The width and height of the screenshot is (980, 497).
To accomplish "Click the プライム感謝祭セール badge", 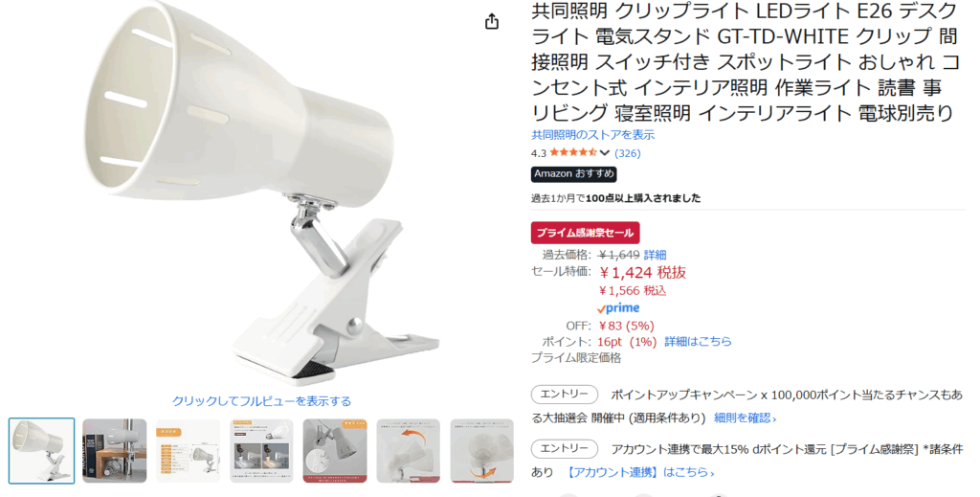I will pyautogui.click(x=585, y=233).
